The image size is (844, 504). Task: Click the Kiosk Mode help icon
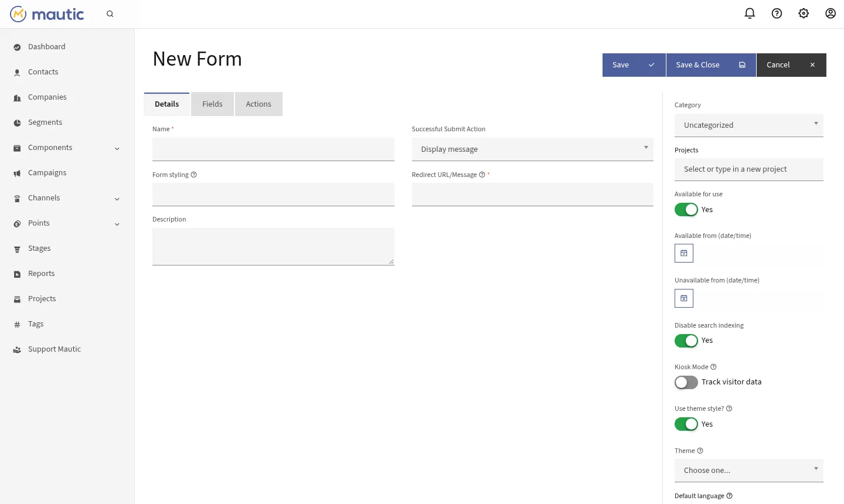713,367
